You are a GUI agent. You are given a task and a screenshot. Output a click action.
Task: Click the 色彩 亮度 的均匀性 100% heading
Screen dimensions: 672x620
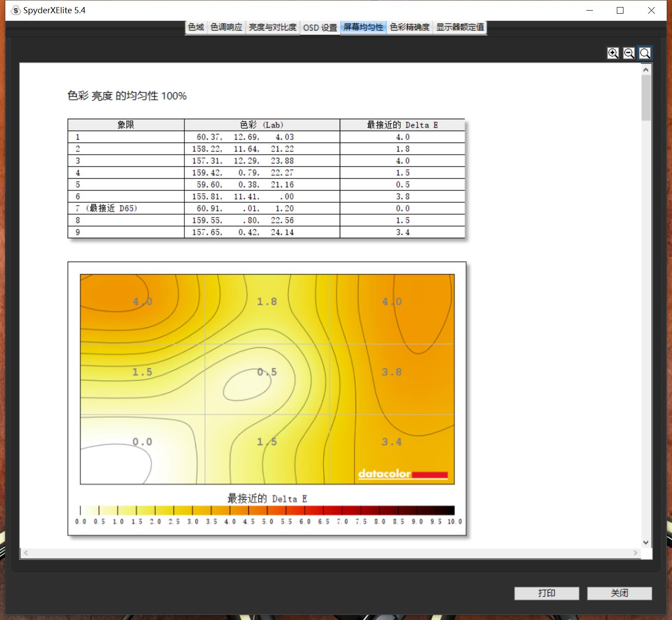point(127,96)
